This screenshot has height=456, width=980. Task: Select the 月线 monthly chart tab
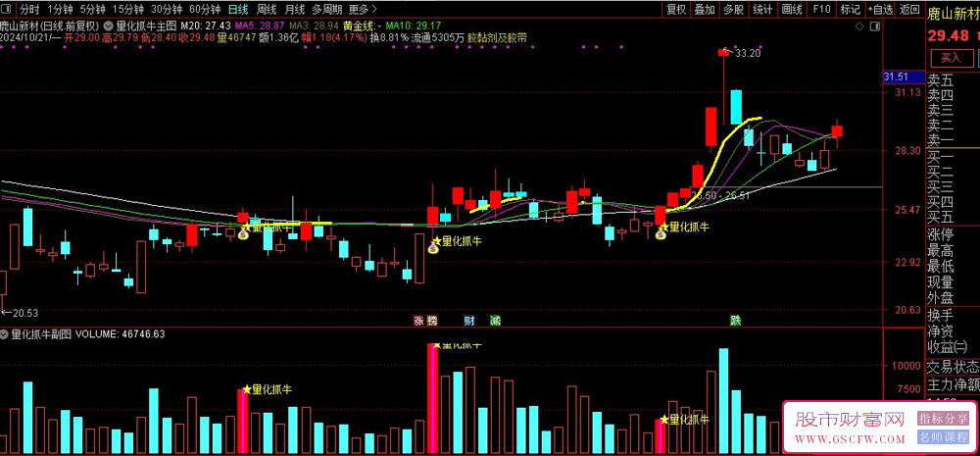click(294, 10)
